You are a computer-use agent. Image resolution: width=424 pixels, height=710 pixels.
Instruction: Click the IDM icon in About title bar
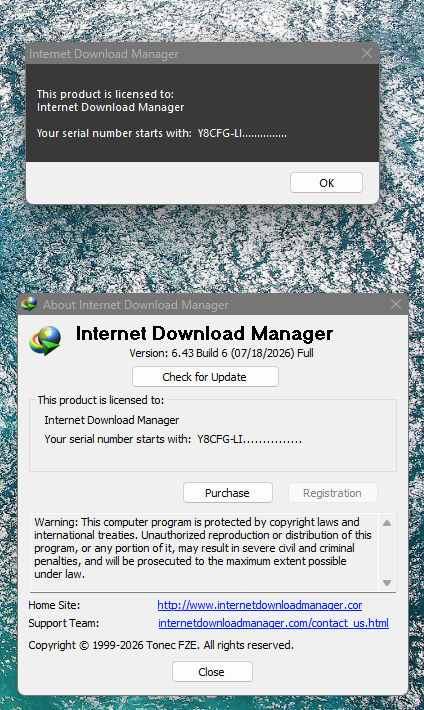point(29,304)
